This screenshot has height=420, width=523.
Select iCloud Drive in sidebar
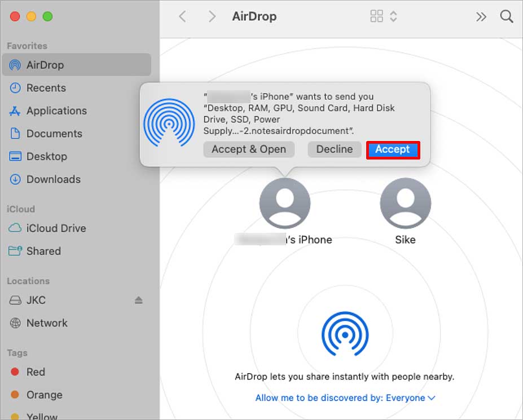[x=56, y=228]
